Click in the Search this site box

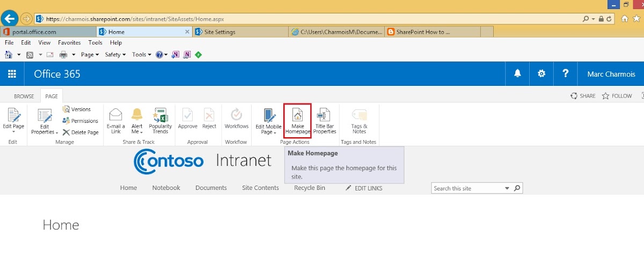(467, 188)
